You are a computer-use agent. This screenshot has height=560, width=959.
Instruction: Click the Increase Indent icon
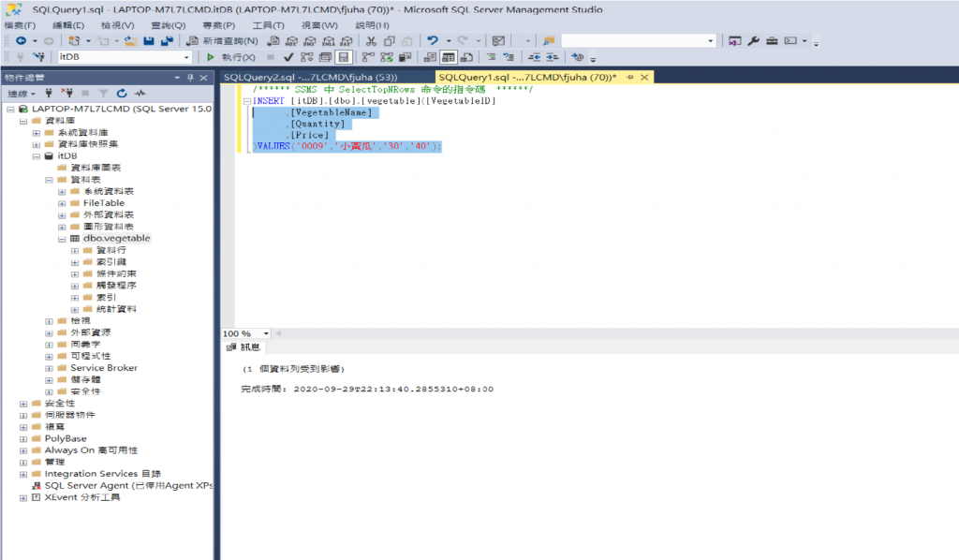pos(553,57)
